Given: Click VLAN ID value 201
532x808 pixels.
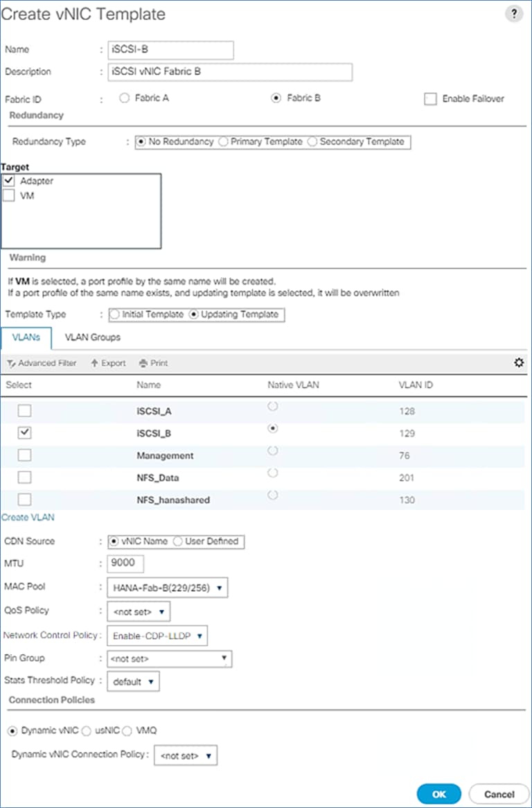Looking at the screenshot, I should click(x=407, y=477).
